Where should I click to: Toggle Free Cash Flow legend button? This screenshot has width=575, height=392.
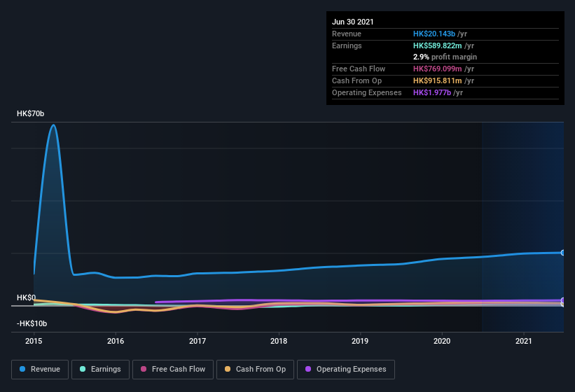pyautogui.click(x=173, y=370)
